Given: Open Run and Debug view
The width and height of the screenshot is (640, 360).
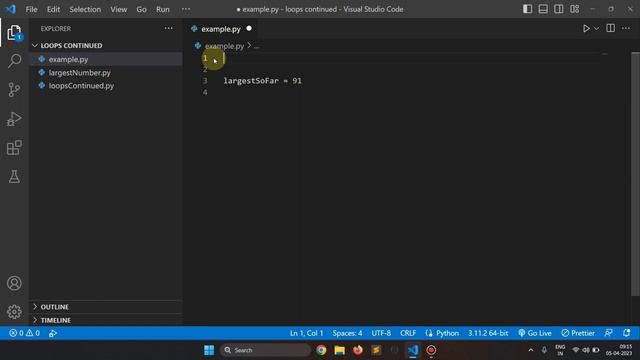Looking at the screenshot, I should pyautogui.click(x=14, y=119).
